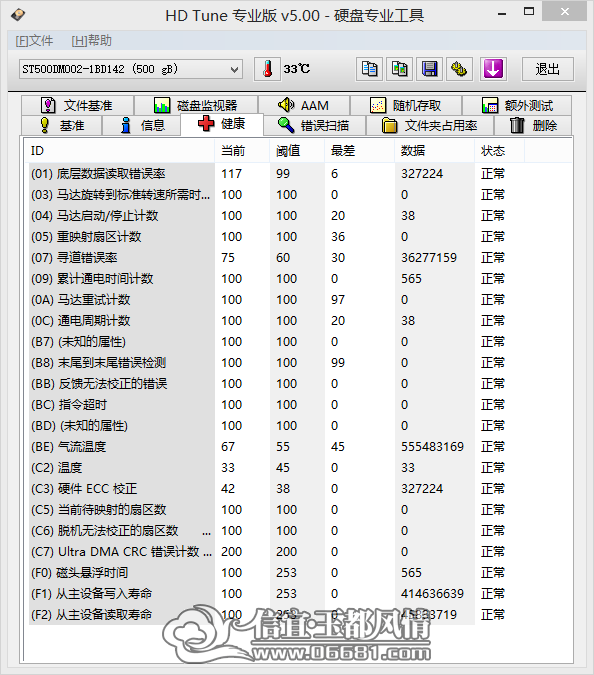Switch to the 随机存取 tab
Viewport: 594px width, 675px height.
(406, 105)
